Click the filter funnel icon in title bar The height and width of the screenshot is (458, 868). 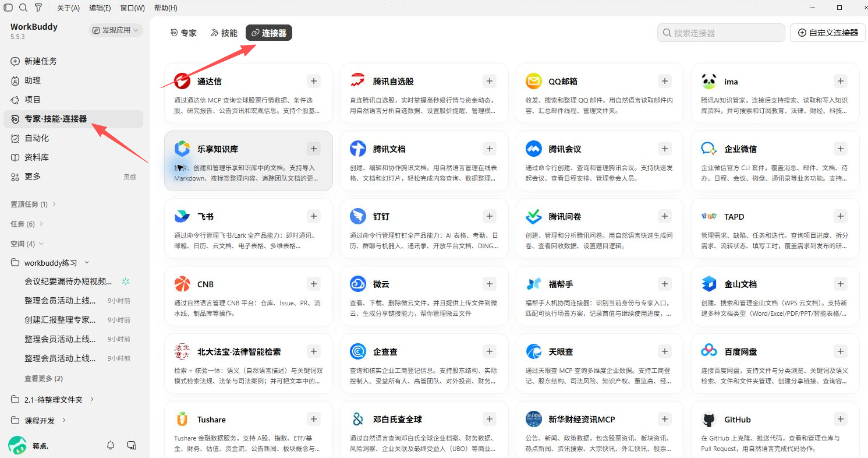(x=38, y=8)
